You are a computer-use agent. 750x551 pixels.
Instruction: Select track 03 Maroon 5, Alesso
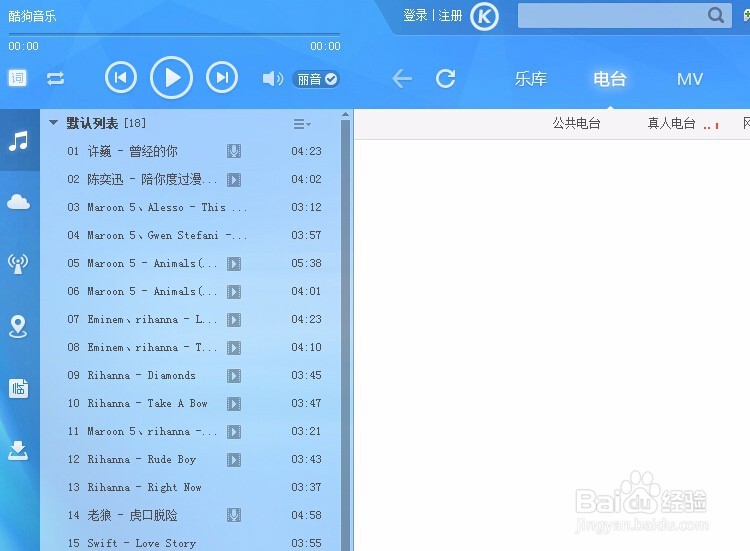(190, 207)
